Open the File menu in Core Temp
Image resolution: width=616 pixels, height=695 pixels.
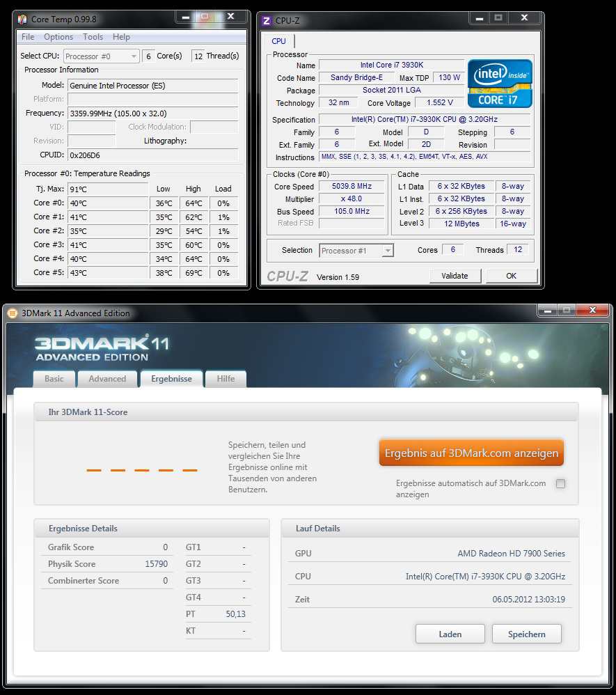click(28, 37)
